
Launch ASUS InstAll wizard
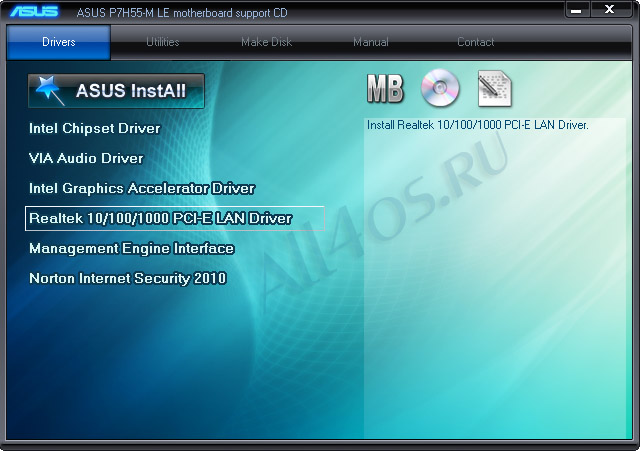pos(116,91)
